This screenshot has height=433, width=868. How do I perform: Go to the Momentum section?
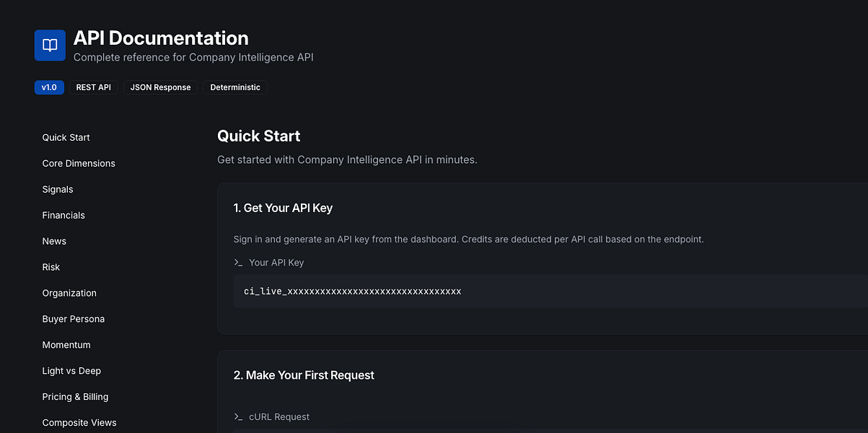66,346
